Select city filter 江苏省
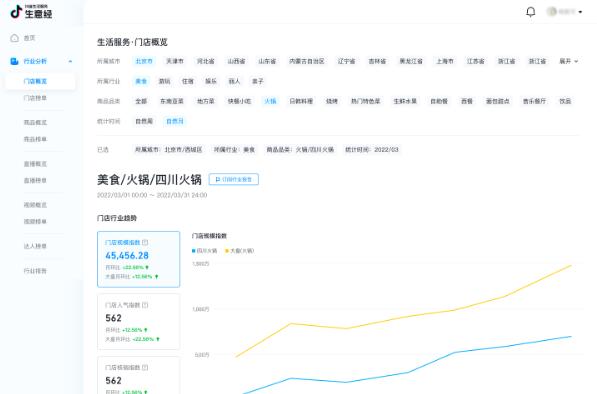Screen dimensions: 597x394 (x=476, y=61)
